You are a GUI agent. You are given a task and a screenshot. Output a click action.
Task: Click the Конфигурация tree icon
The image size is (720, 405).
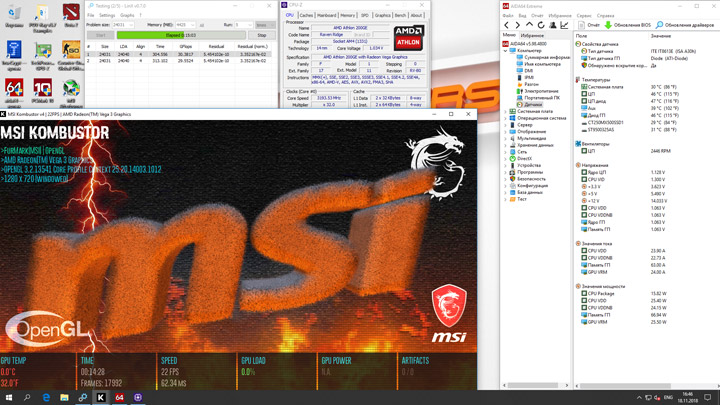[512, 186]
